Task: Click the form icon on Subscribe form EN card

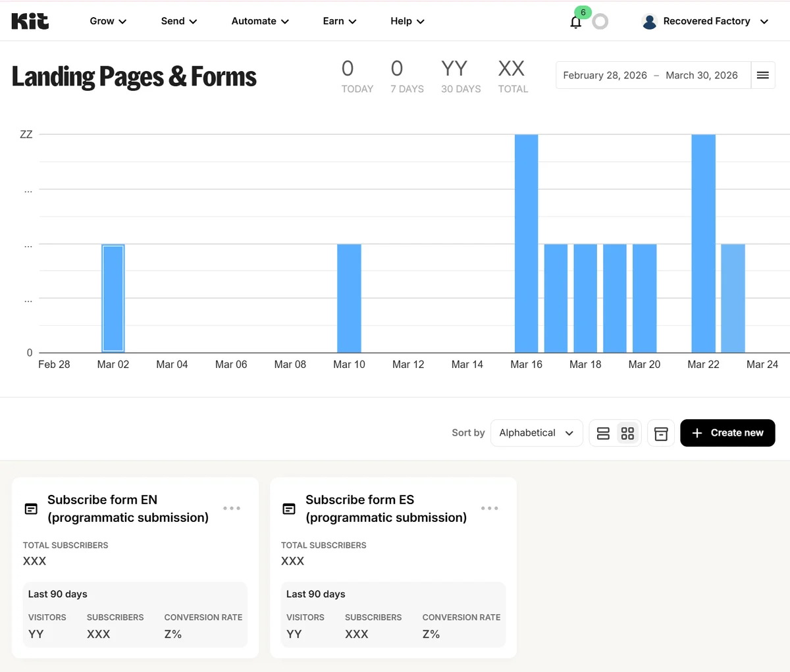Action: point(30,509)
